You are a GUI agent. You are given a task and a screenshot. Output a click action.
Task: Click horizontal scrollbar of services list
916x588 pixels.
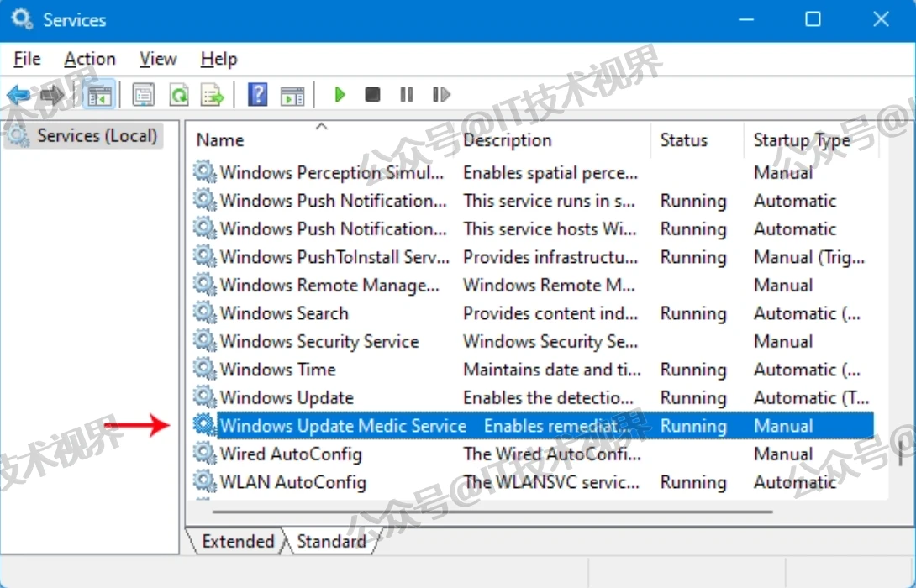[492, 512]
